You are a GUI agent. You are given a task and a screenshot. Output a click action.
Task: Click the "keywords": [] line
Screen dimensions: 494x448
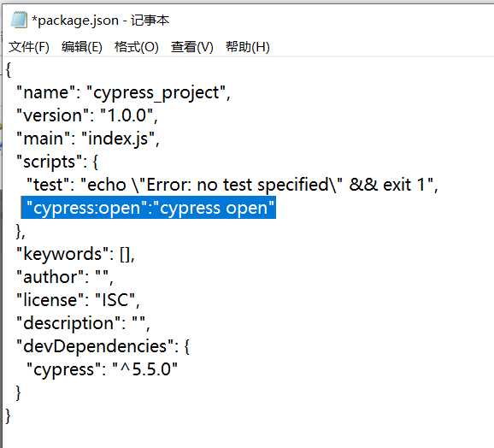[x=75, y=254]
